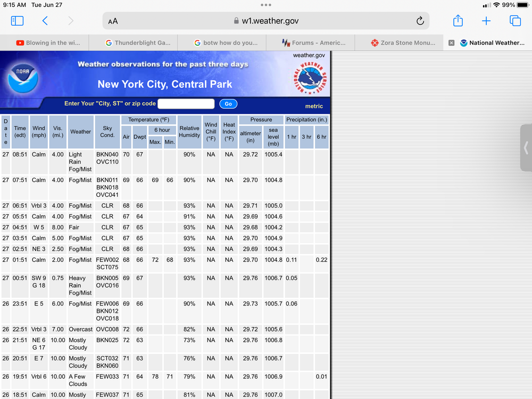Select the National Weather... tab

point(493,43)
